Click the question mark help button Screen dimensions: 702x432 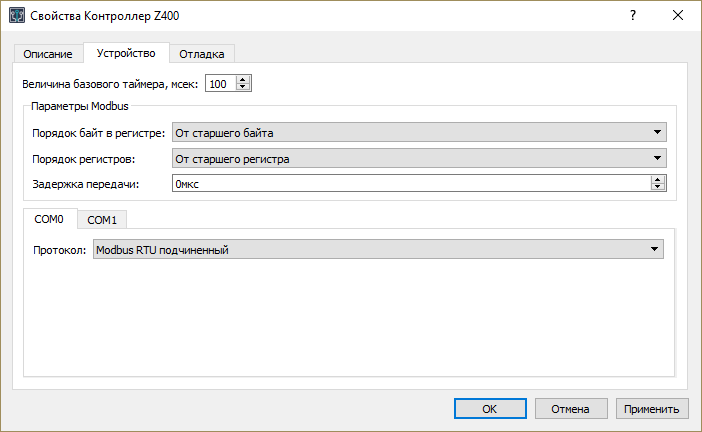tap(632, 17)
